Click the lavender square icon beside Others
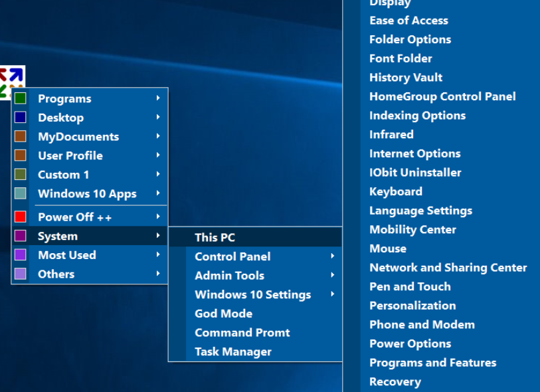 tap(21, 274)
